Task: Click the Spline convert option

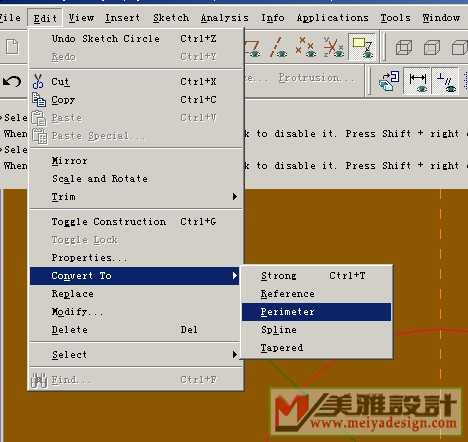Action: pyautogui.click(x=316, y=330)
